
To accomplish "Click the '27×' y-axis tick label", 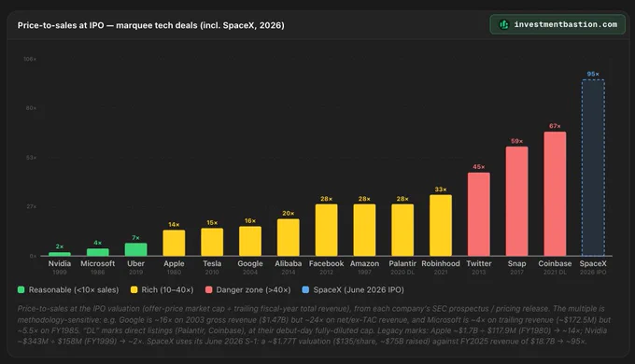I will point(31,206).
